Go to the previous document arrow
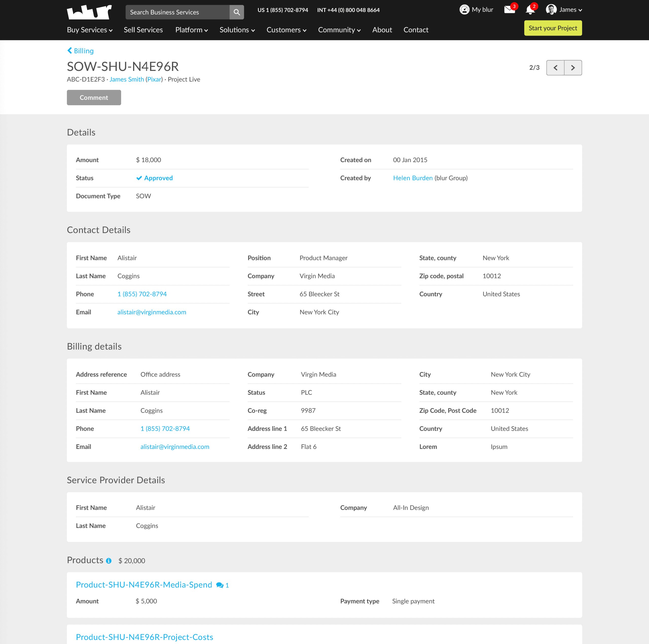 click(555, 68)
